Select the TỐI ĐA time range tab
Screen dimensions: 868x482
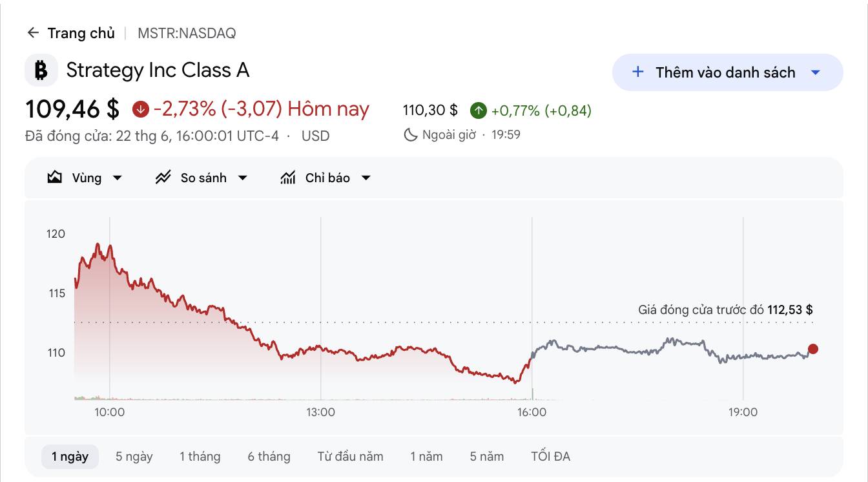[x=551, y=457]
